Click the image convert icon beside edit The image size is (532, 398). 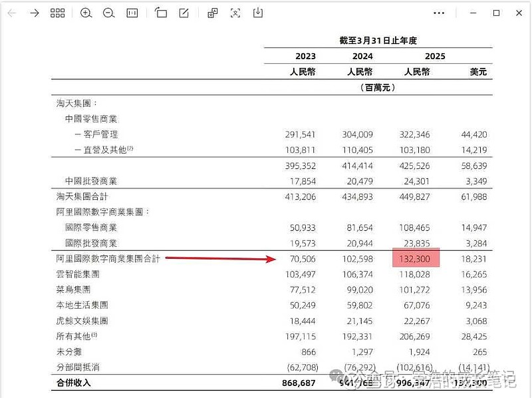click(x=213, y=13)
